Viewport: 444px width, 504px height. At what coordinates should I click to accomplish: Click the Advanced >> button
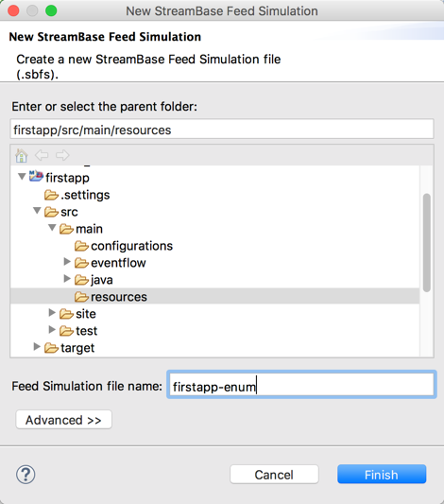tap(64, 420)
